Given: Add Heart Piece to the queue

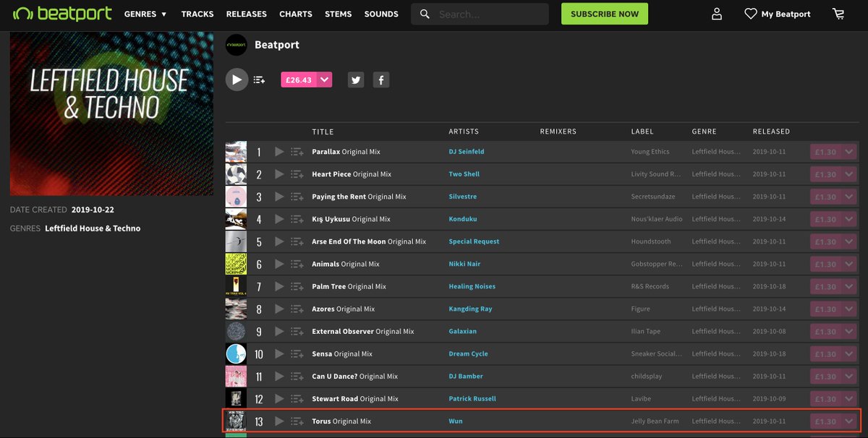Looking at the screenshot, I should [297, 174].
